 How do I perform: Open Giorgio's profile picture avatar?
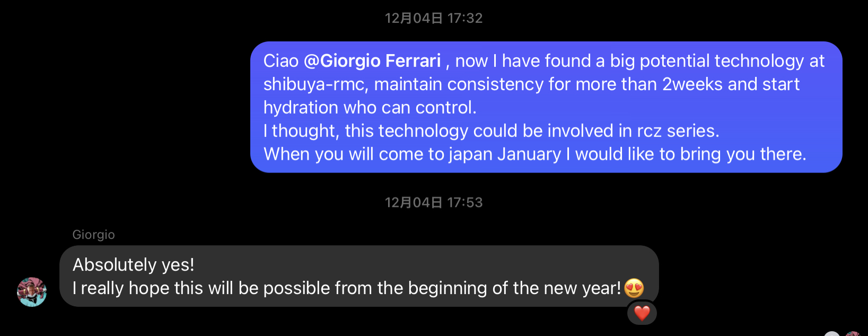pyautogui.click(x=32, y=292)
